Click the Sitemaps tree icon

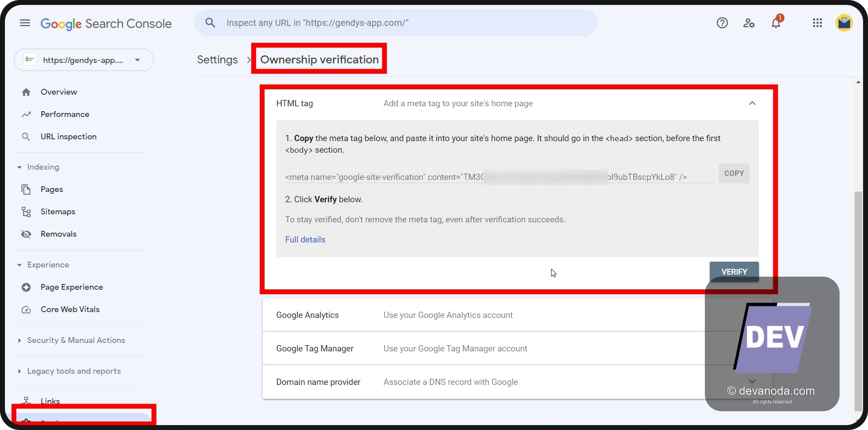[26, 212]
